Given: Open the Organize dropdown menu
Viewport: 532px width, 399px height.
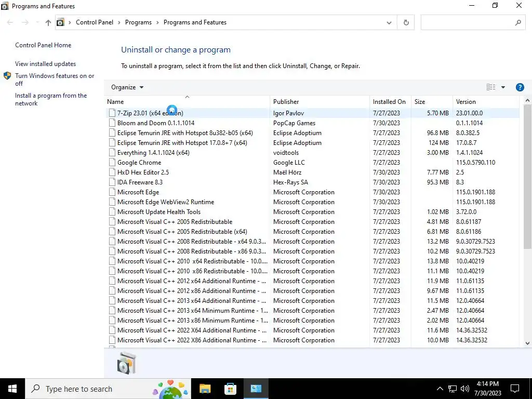Looking at the screenshot, I should pyautogui.click(x=127, y=87).
